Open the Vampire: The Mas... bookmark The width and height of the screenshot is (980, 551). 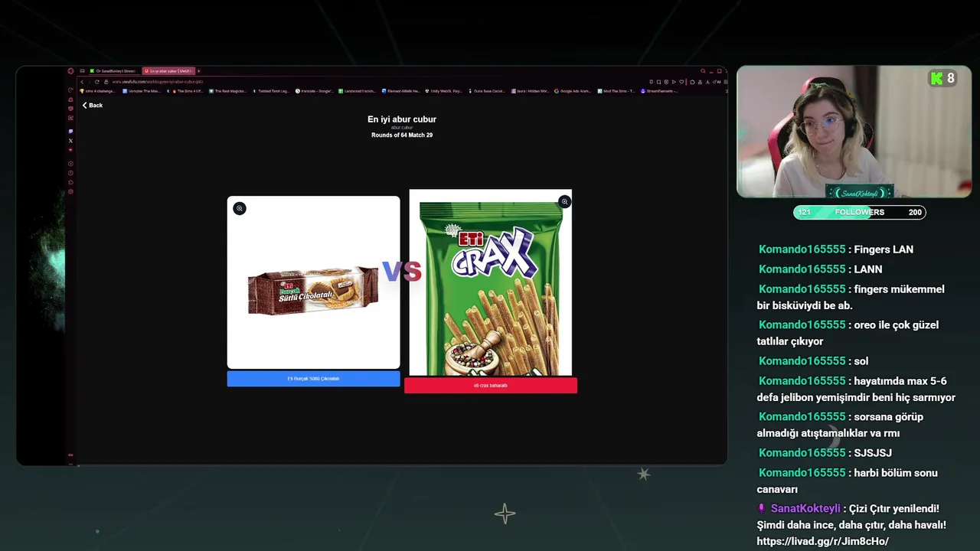[x=142, y=91]
